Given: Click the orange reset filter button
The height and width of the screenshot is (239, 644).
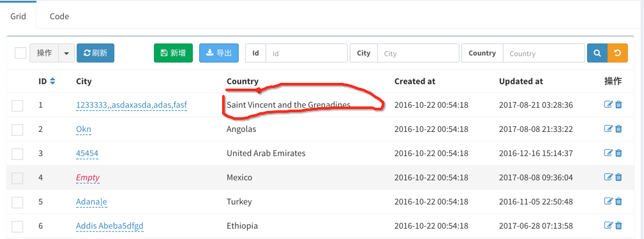Looking at the screenshot, I should point(617,53).
